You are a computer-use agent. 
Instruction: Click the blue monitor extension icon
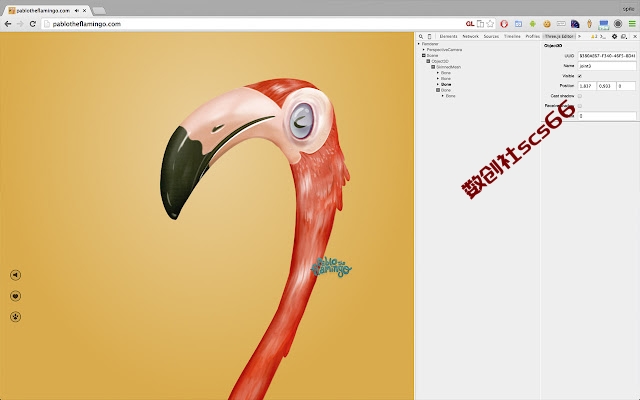coord(604,24)
